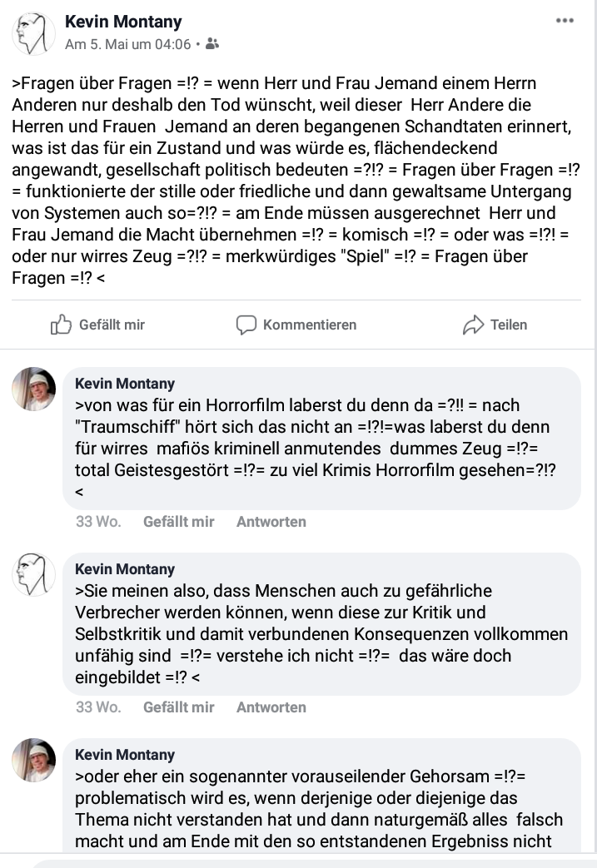Click post author name Kevin Montany at the top
This screenshot has width=597, height=868.
coord(123,22)
